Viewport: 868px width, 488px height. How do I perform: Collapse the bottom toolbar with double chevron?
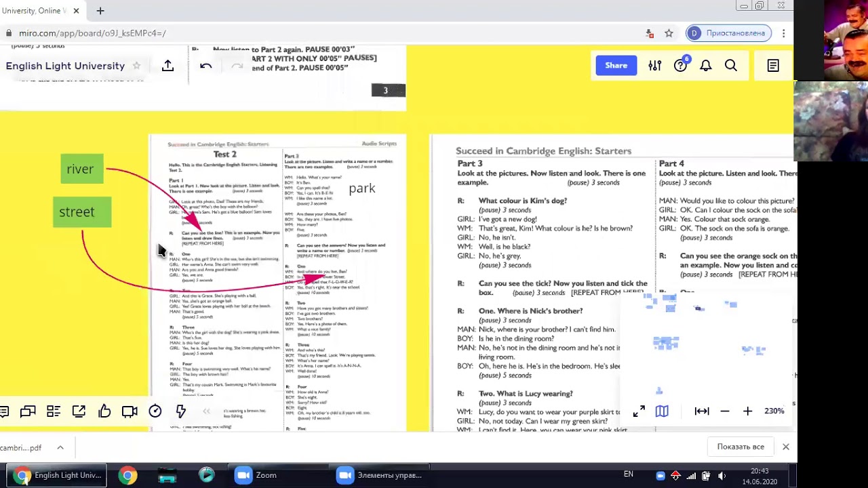(206, 411)
